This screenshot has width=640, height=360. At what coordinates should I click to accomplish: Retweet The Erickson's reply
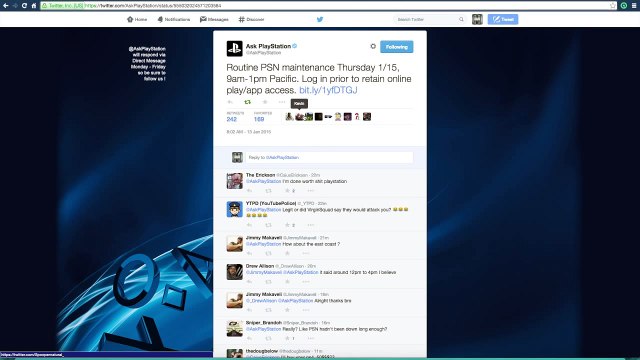[x=268, y=191]
